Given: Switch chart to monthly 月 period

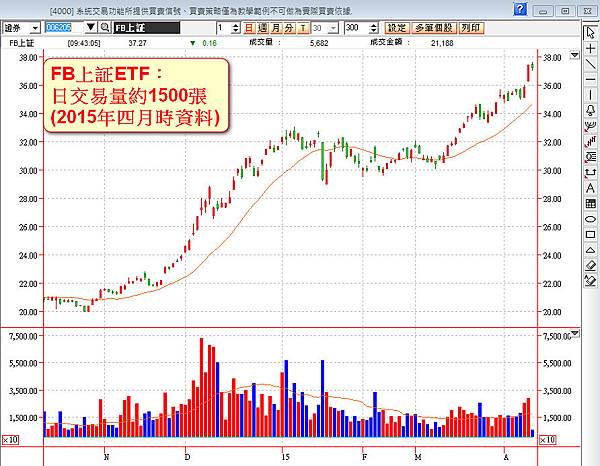Looking at the screenshot, I should (276, 28).
